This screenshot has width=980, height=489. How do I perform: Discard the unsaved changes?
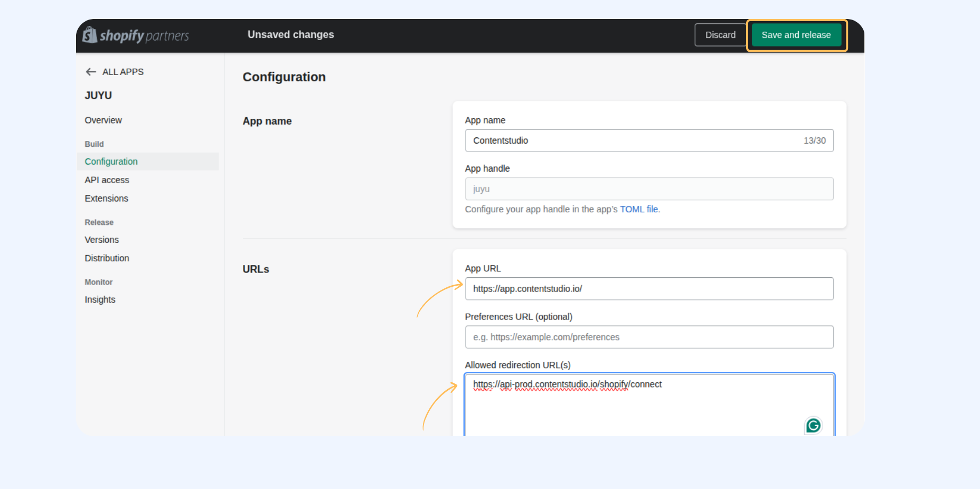[720, 35]
